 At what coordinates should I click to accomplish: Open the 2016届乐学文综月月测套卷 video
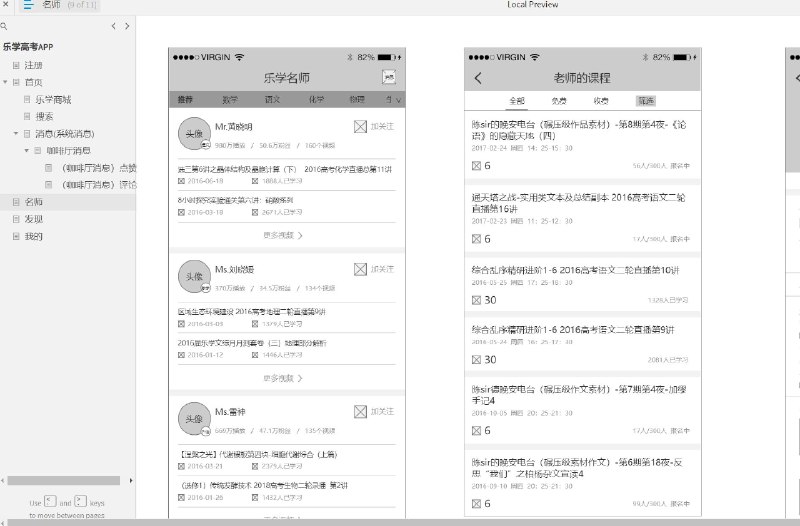(252, 343)
